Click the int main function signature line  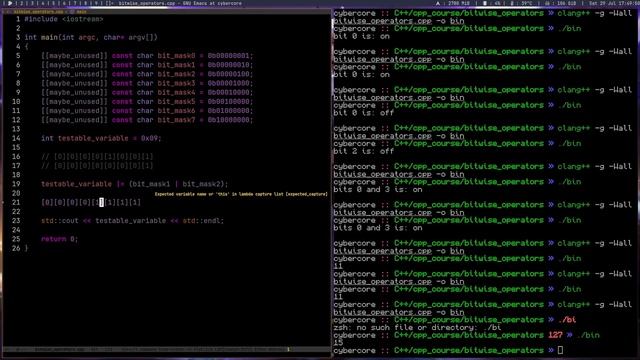(91, 38)
